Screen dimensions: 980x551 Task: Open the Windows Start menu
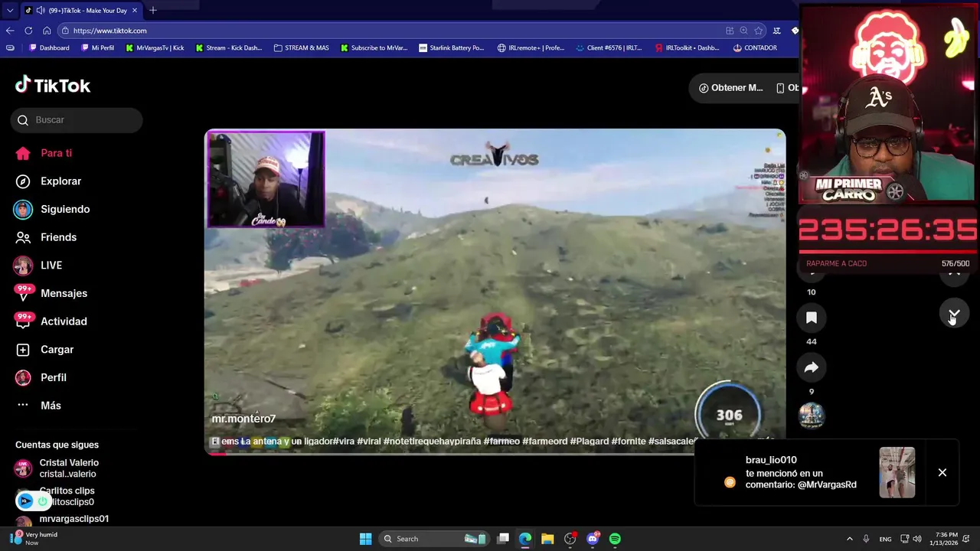[x=366, y=539]
